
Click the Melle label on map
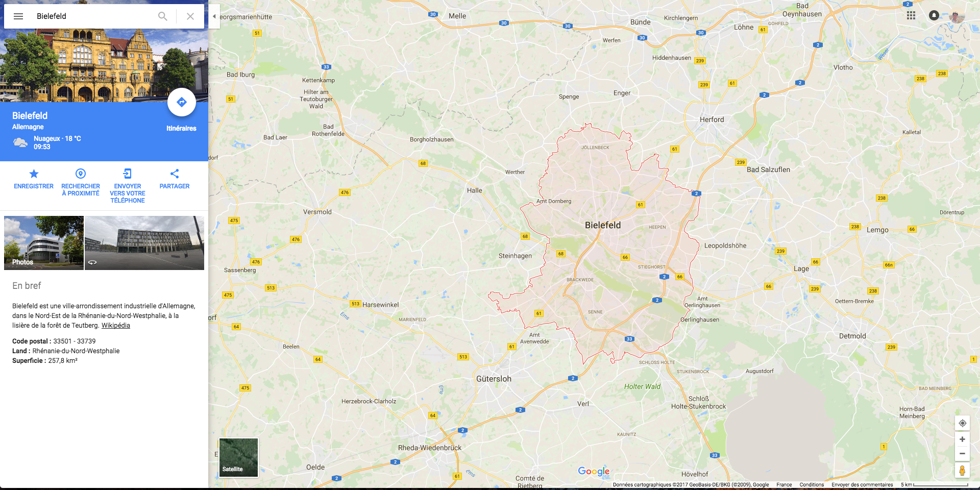457,16
